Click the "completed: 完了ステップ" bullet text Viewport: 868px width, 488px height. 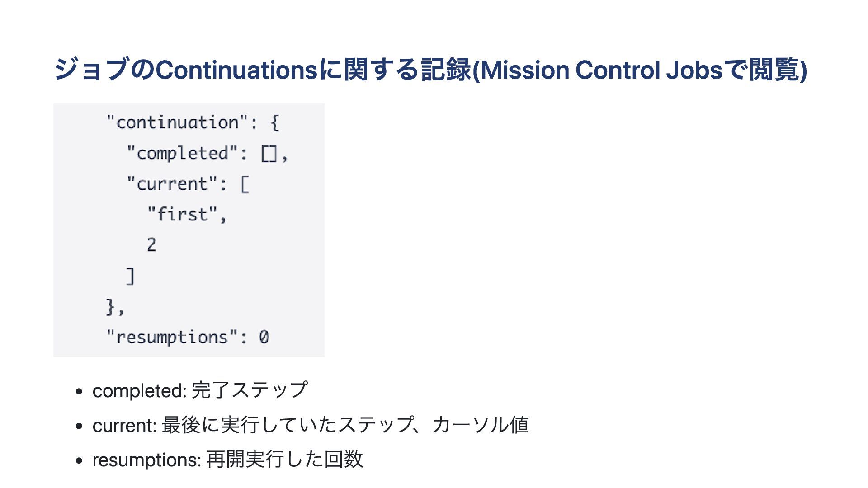click(200, 390)
